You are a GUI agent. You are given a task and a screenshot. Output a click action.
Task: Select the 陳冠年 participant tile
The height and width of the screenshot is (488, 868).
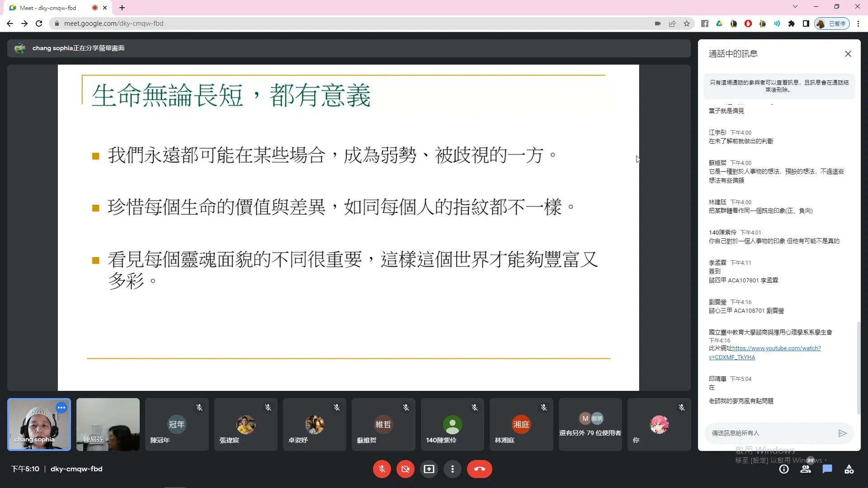[x=177, y=424]
